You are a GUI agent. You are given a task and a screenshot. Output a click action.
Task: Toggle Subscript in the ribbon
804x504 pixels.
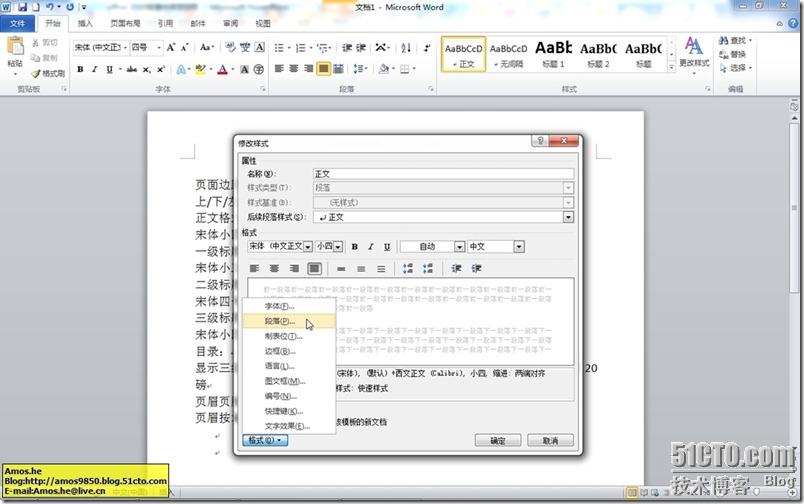point(147,69)
